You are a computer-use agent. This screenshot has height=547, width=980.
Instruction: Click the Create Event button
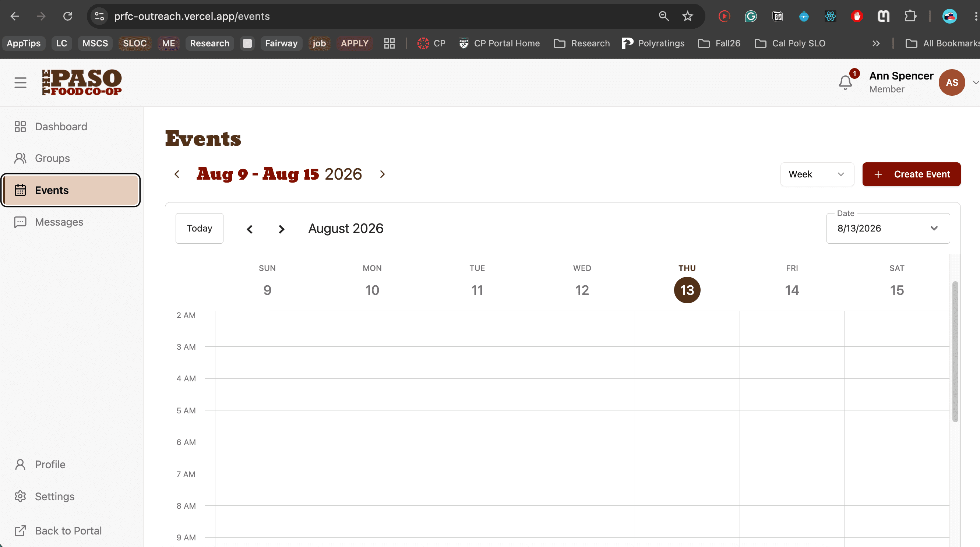point(911,174)
